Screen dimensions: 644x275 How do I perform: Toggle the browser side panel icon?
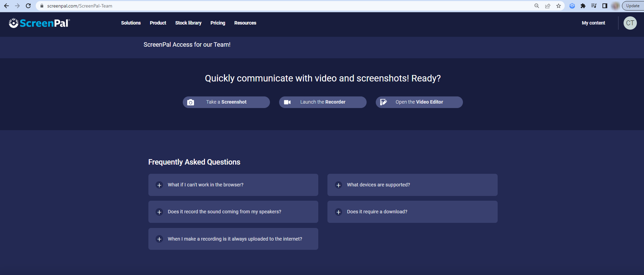[x=605, y=6]
